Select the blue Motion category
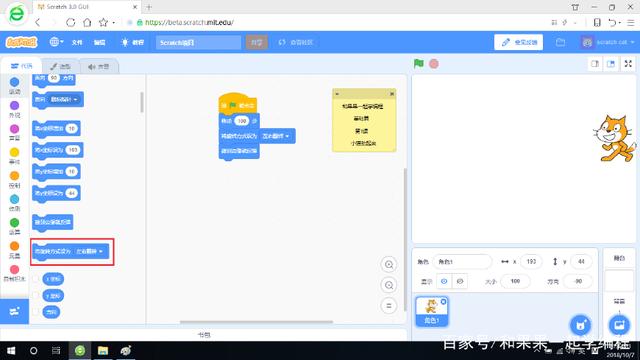 point(14,86)
